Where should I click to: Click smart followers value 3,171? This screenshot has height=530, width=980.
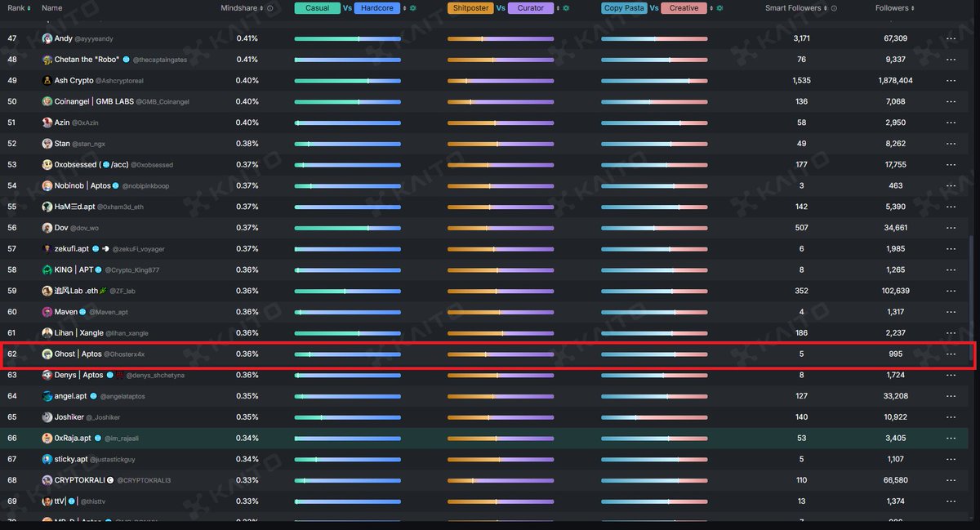pyautogui.click(x=801, y=38)
